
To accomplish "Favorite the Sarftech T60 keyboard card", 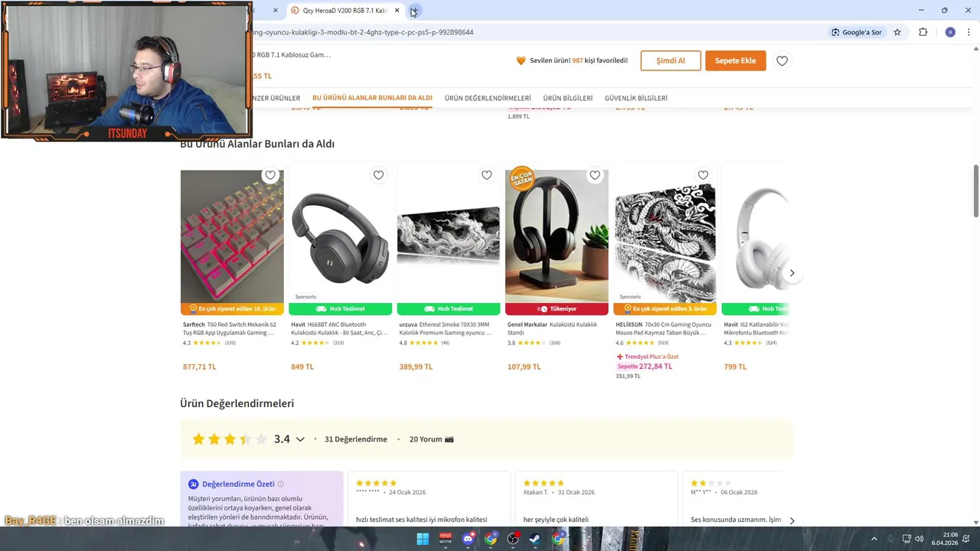I will tap(270, 175).
